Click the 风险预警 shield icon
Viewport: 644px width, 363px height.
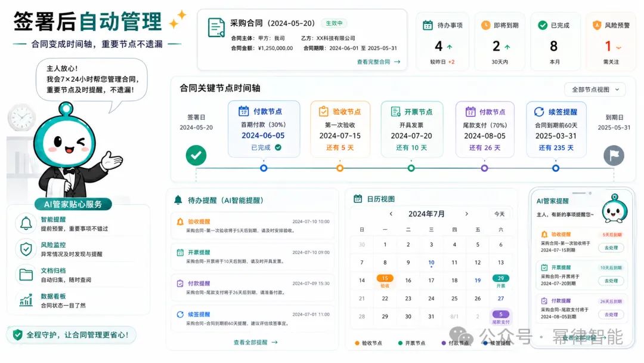click(597, 25)
